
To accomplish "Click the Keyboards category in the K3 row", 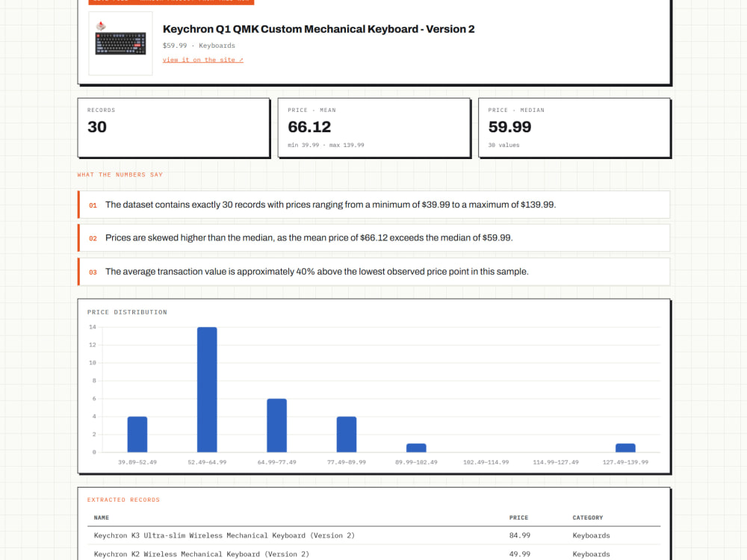I will (591, 535).
